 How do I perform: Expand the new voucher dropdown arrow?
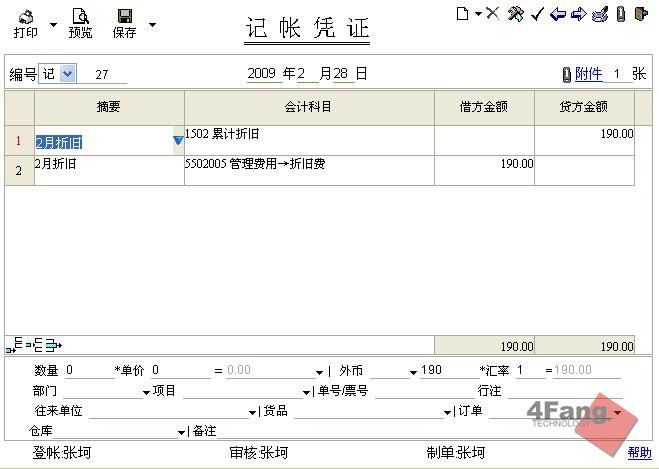[x=478, y=14]
